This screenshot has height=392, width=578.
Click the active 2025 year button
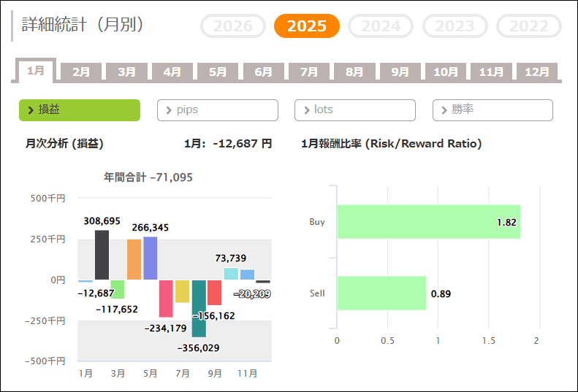(x=307, y=26)
